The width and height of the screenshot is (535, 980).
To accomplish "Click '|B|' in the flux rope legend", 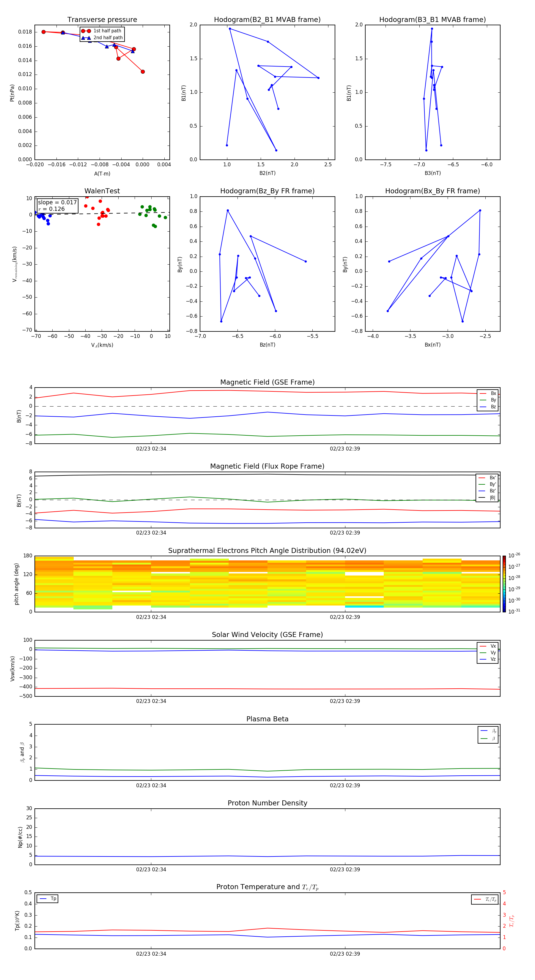I will point(492,498).
